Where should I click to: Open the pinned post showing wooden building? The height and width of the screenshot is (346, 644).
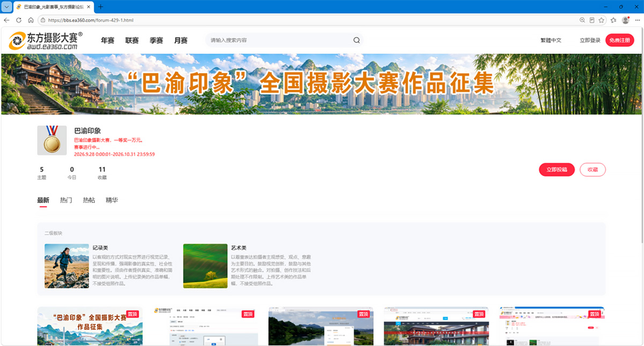436,326
